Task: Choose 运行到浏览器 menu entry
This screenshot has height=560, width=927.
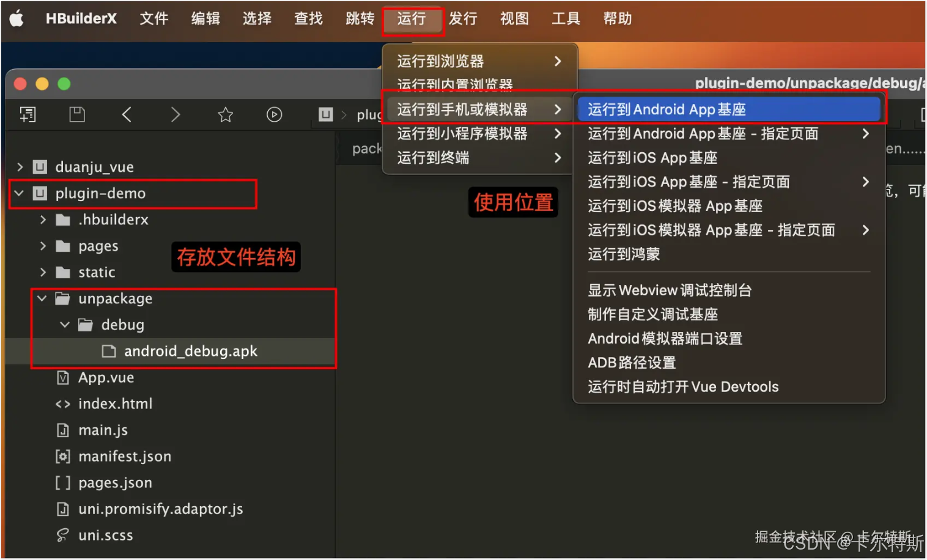Action: [480, 61]
